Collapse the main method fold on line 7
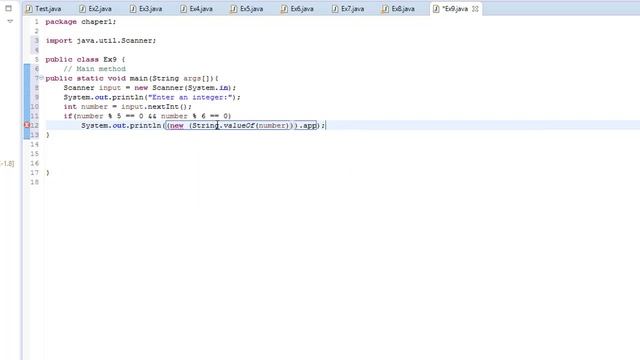The image size is (640, 360). (41, 78)
